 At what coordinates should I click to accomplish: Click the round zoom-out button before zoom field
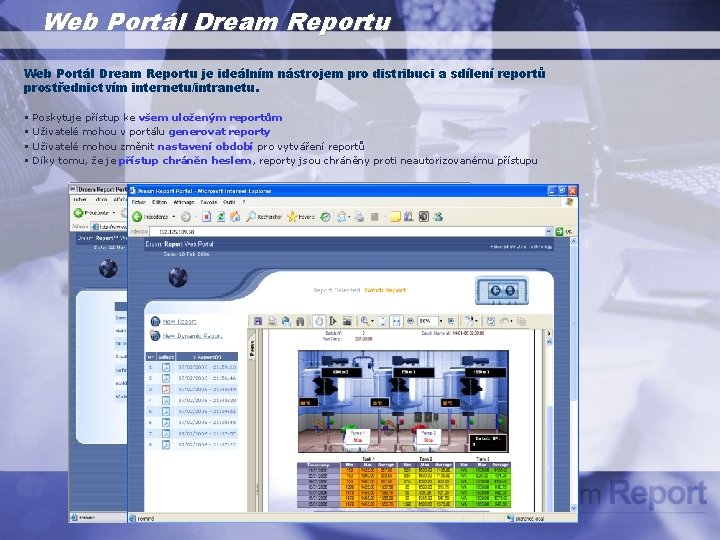[x=411, y=321]
